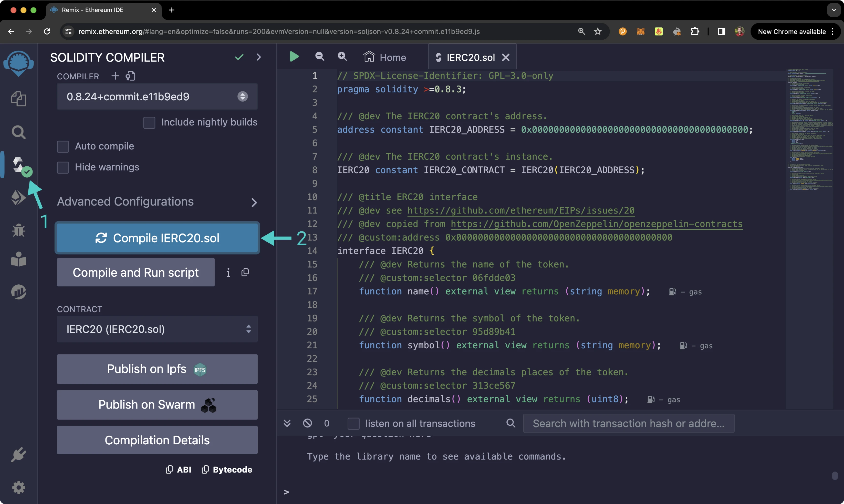Go back in browser history
Image resolution: width=844 pixels, height=504 pixels.
(11, 31)
